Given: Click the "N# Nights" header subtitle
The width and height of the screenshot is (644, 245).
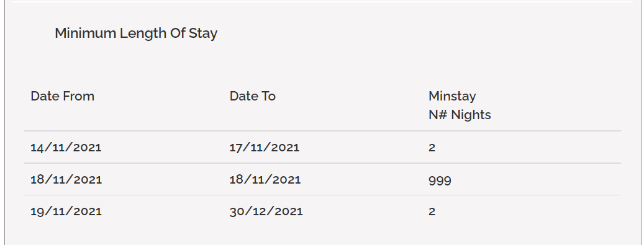Looking at the screenshot, I should [460, 115].
